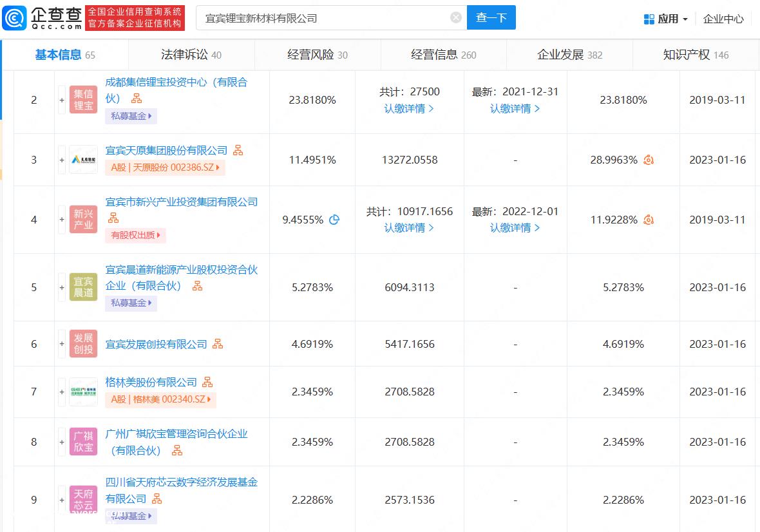Image resolution: width=760 pixels, height=532 pixels.
Task: Switch to the 法律诉讼 tab
Action: coord(191,55)
